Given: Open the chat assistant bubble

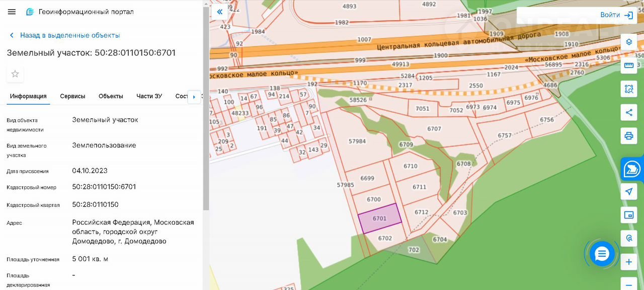Looking at the screenshot, I should pyautogui.click(x=602, y=254).
